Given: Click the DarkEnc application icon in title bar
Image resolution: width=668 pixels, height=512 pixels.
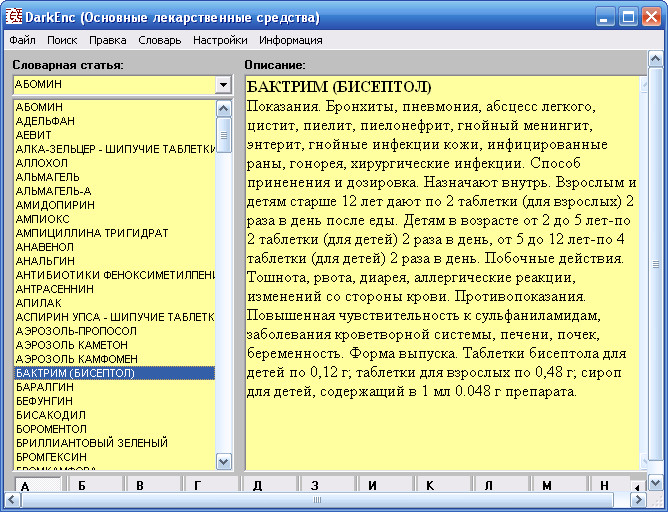Looking at the screenshot, I should click(14, 18).
